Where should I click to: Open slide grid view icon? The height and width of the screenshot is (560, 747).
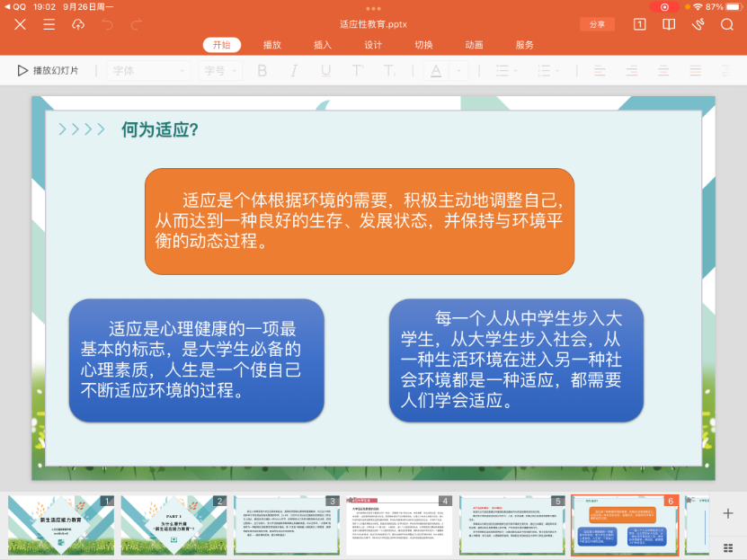click(x=728, y=547)
